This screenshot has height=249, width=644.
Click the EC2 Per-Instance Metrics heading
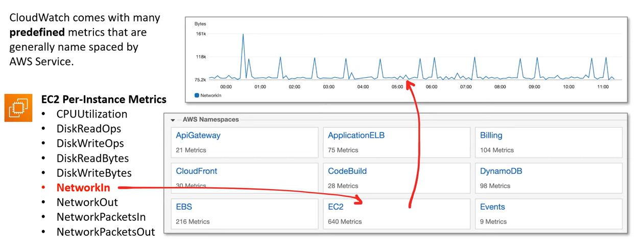click(x=104, y=99)
